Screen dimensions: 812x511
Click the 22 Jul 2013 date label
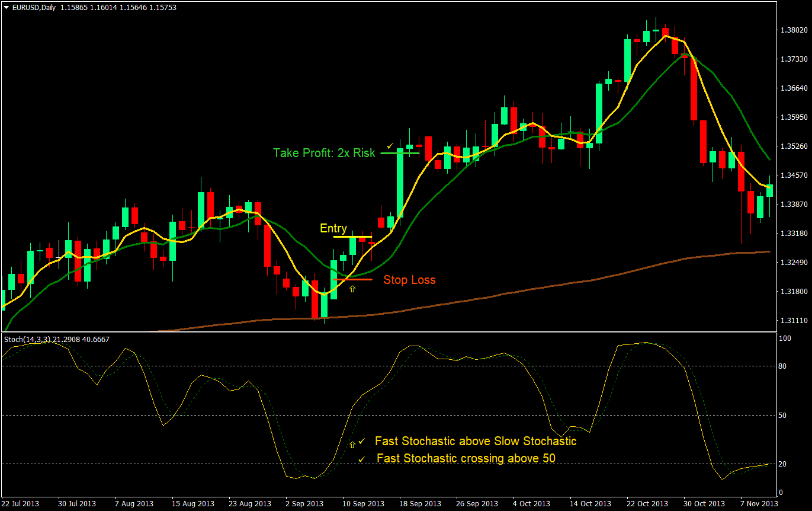click(20, 503)
